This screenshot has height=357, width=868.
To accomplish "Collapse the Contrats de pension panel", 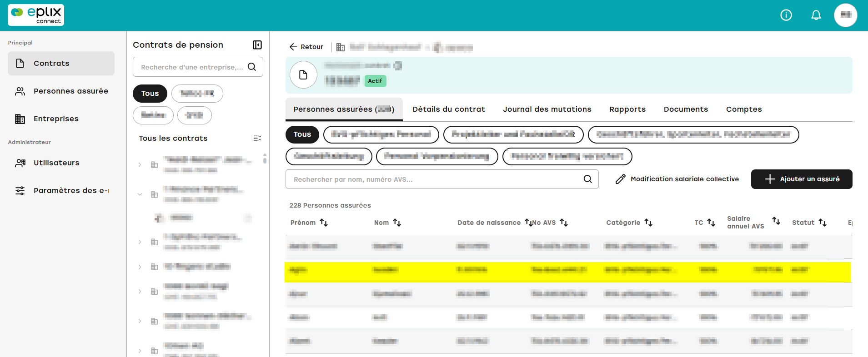I will click(x=257, y=45).
